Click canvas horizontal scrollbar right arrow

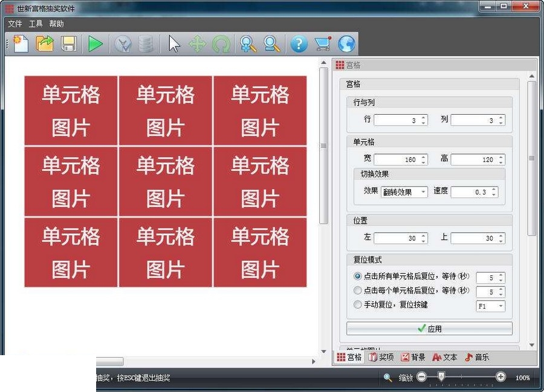(314, 362)
